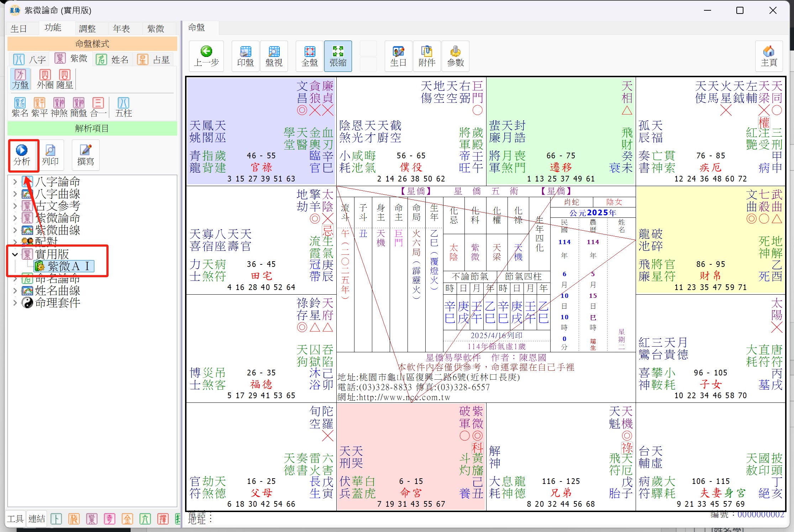Select the 紫微AⅠ tree item
This screenshot has height=532, width=794.
(x=64, y=266)
